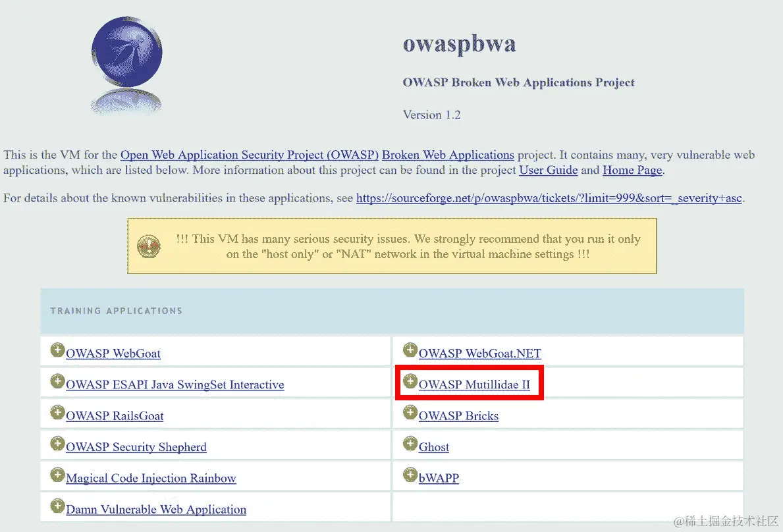783x532 pixels.
Task: Expand the plus icon beside OWASP Mutillidae II
Action: point(410,381)
